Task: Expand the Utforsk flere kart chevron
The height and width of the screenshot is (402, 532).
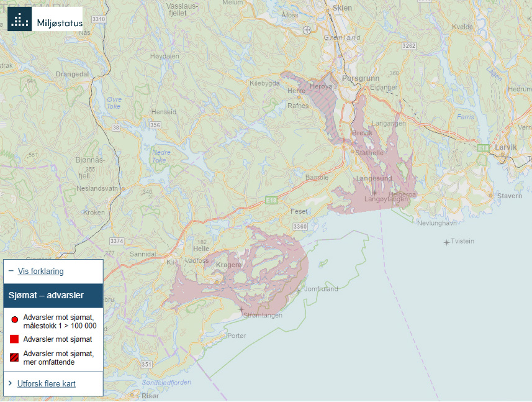Action: point(11,383)
